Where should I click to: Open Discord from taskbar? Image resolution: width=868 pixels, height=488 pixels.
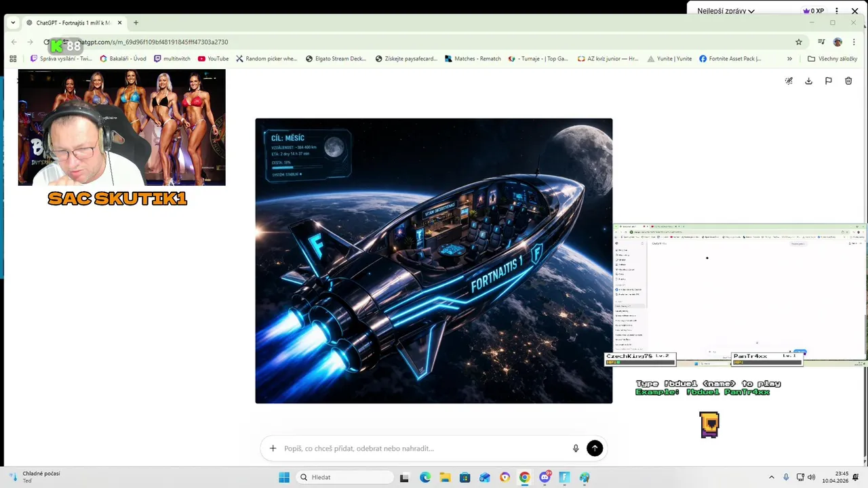(x=545, y=477)
